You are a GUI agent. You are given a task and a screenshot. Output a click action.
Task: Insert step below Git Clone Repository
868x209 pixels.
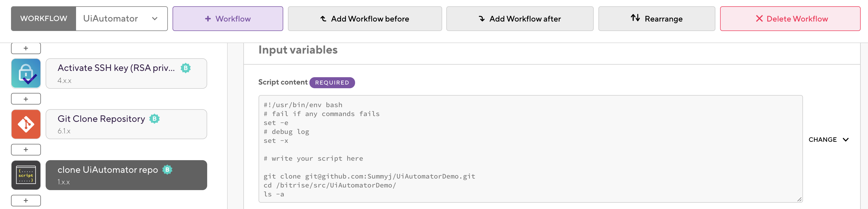tap(26, 150)
